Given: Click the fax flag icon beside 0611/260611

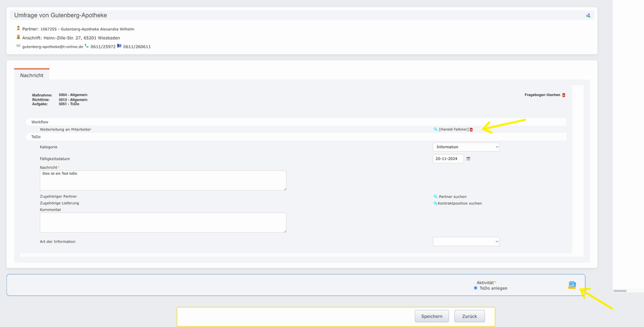Looking at the screenshot, I should point(119,46).
